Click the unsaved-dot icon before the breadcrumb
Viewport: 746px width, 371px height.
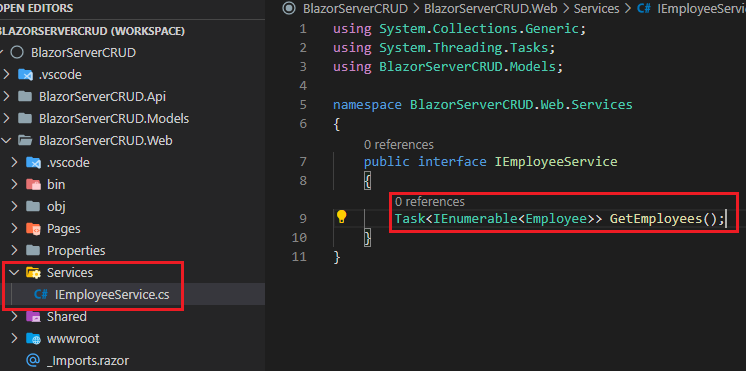pos(288,9)
